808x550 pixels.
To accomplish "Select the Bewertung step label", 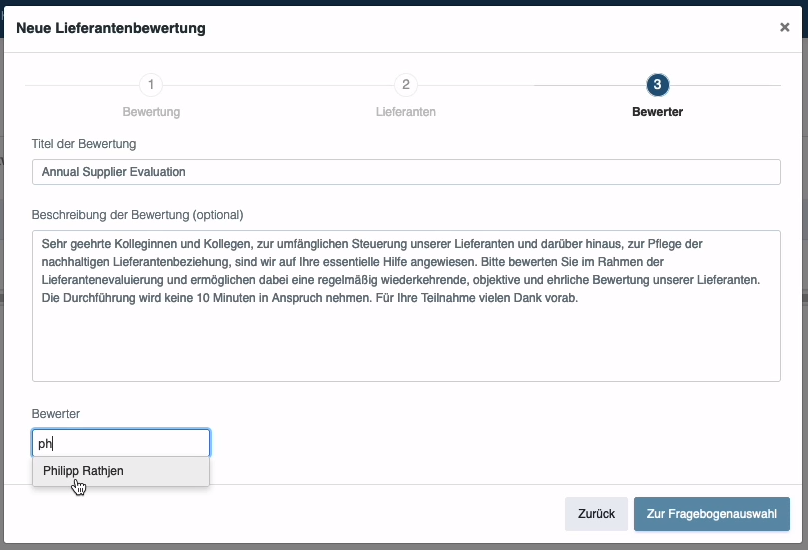I will (x=151, y=112).
